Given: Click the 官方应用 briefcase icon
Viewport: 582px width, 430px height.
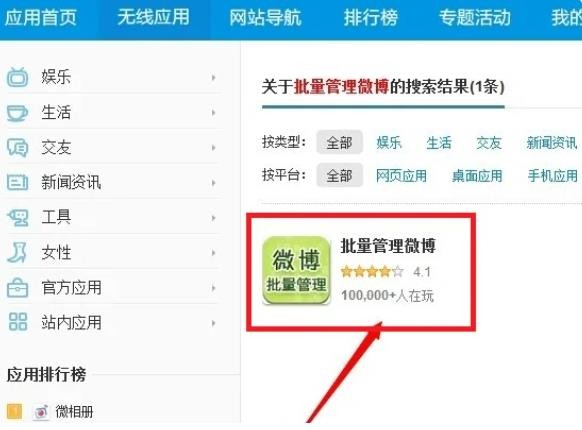Looking at the screenshot, I should (17, 288).
